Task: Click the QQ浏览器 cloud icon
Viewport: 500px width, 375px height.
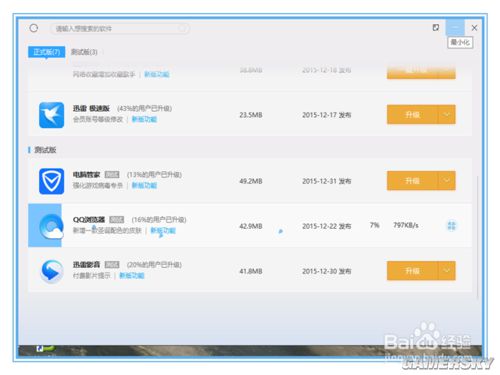Action: [51, 226]
